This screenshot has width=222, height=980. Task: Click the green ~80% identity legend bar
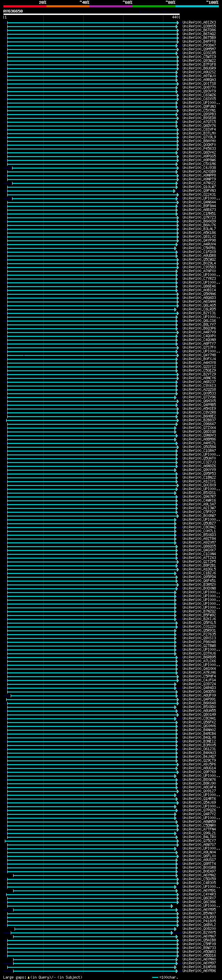click(x=154, y=6)
